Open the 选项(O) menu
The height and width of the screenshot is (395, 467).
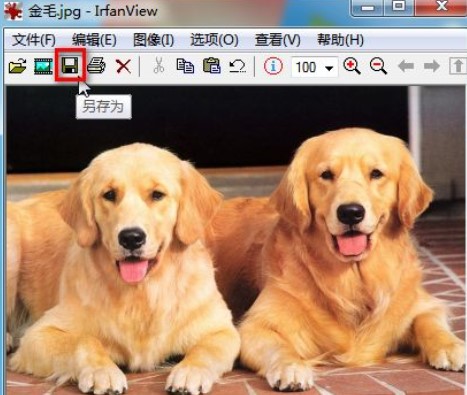[214, 40]
